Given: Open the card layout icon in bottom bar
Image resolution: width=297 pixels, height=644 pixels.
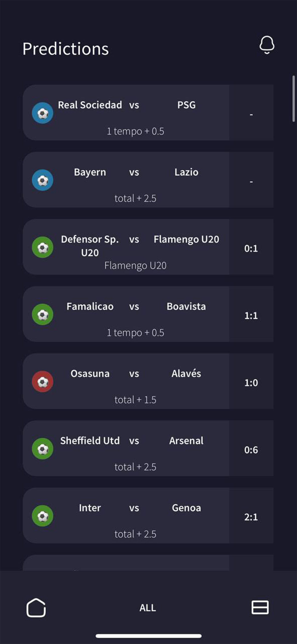Looking at the screenshot, I should click(x=260, y=607).
